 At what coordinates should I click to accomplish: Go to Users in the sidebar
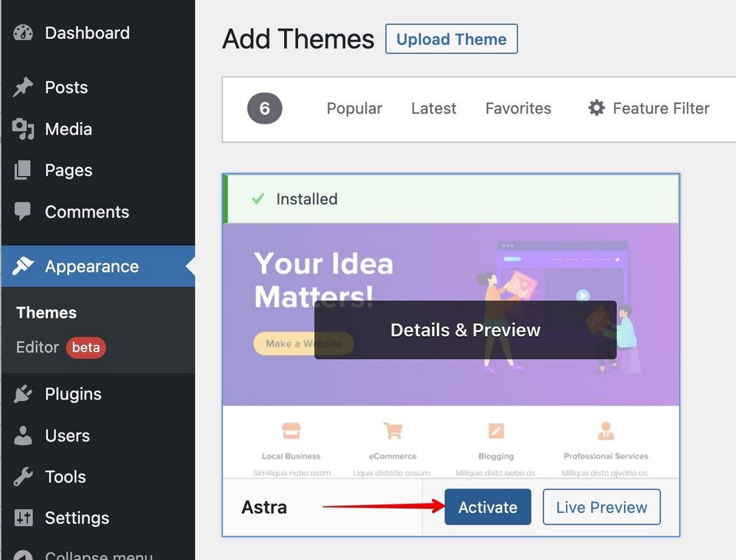pos(98,436)
